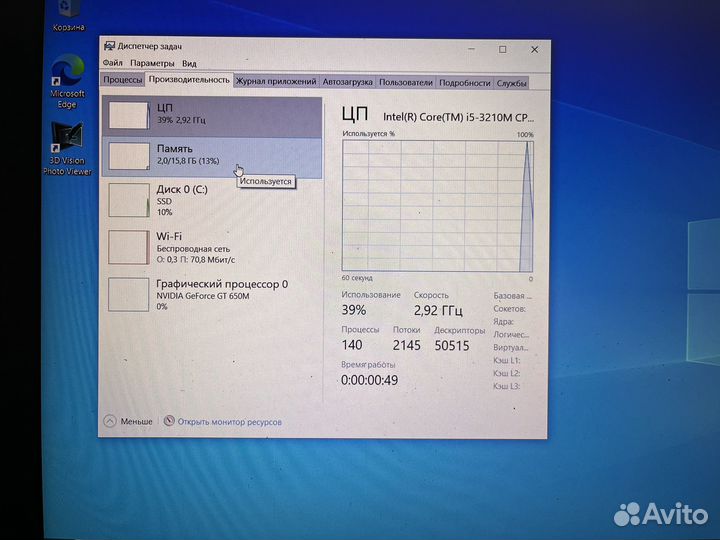Open the Параметры menu

[x=151, y=64]
